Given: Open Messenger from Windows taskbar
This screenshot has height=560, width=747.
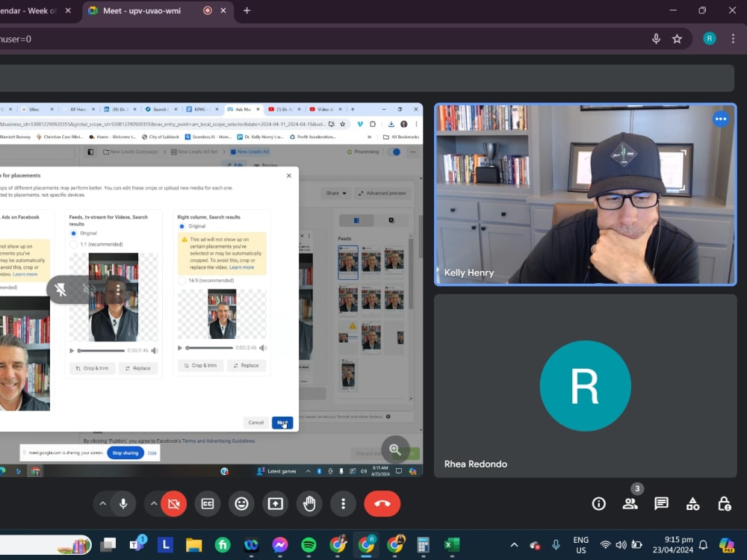Looking at the screenshot, I should [x=280, y=544].
